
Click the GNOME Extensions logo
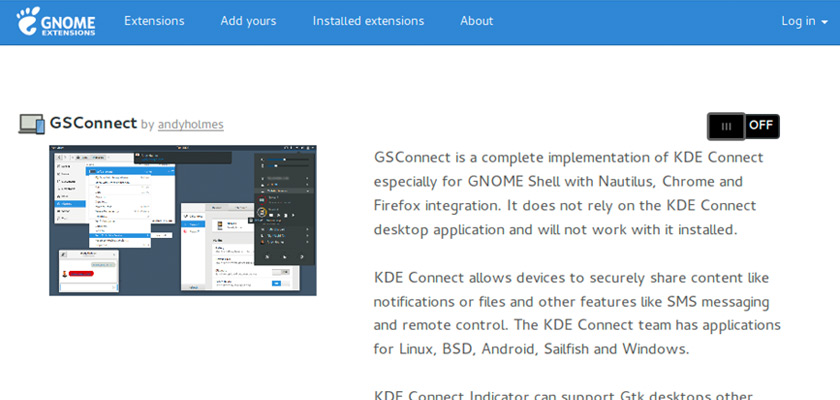(56, 21)
